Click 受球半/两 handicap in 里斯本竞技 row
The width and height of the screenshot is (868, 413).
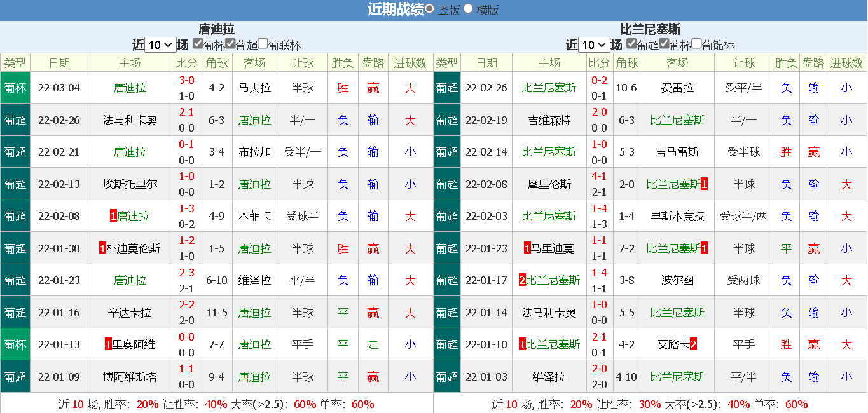click(743, 216)
